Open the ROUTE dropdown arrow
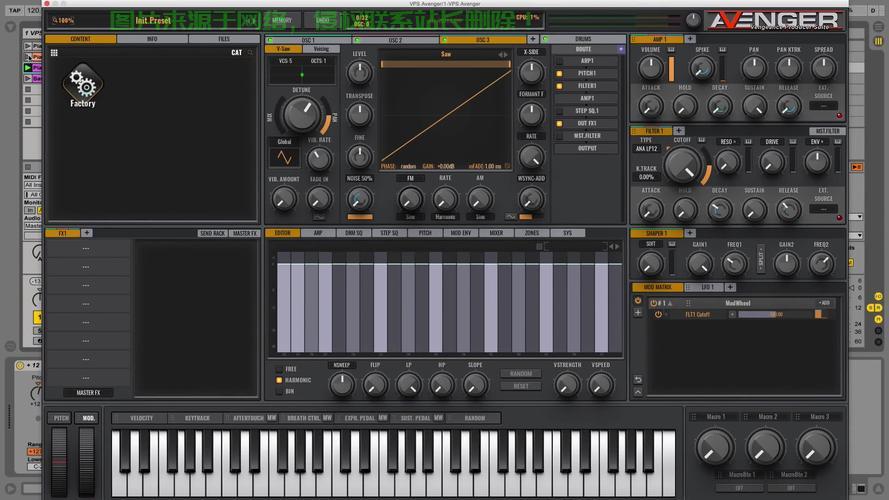Viewport: 889px width, 500px height. [x=621, y=50]
